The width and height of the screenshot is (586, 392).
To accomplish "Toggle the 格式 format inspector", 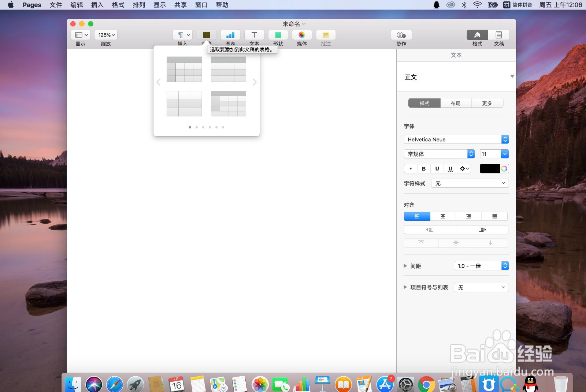I will (x=477, y=35).
